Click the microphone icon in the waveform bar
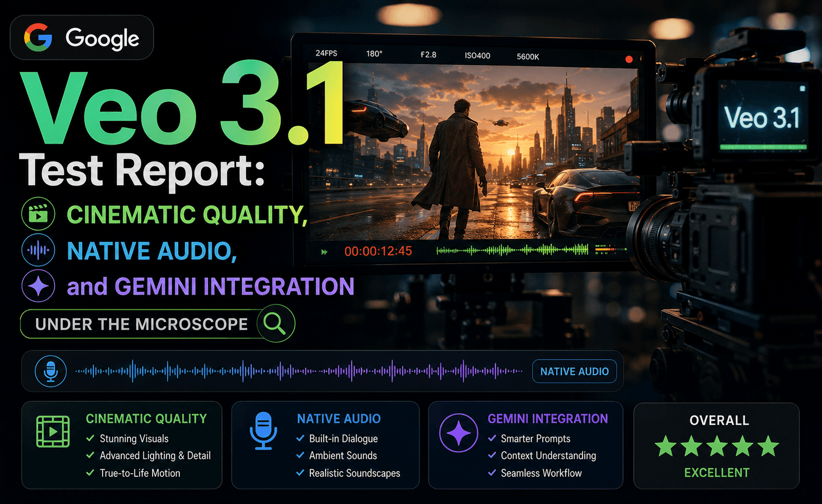822x504 pixels. click(x=50, y=371)
